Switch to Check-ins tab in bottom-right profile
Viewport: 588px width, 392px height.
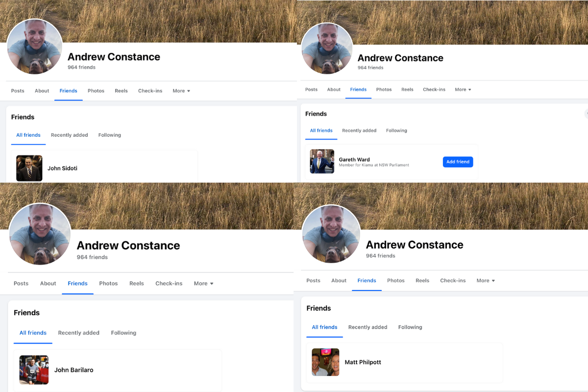pyautogui.click(x=453, y=280)
